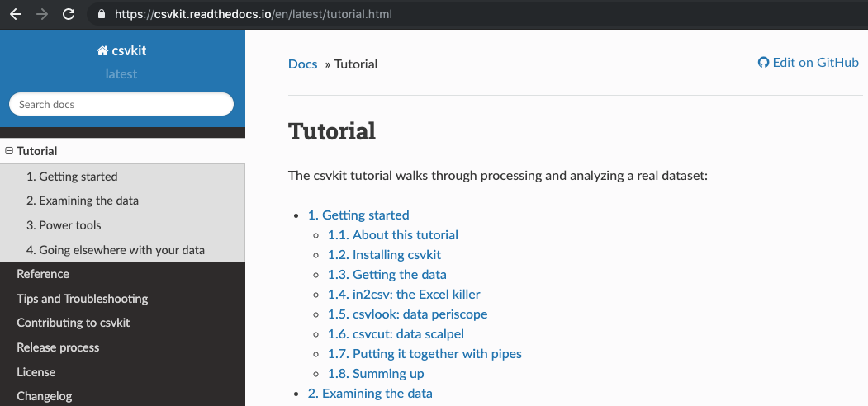Image resolution: width=868 pixels, height=406 pixels.
Task: Open '1.7. Putting it together with pipes'
Action: click(425, 353)
